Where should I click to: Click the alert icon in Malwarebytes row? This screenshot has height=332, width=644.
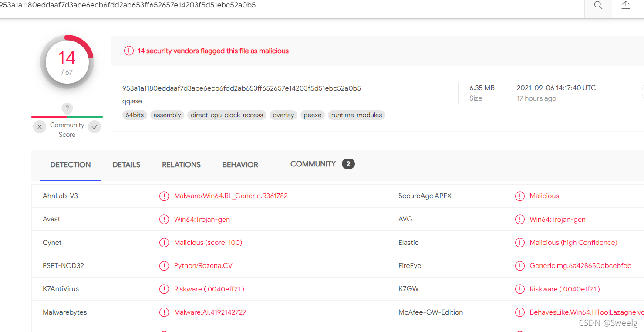(x=164, y=312)
